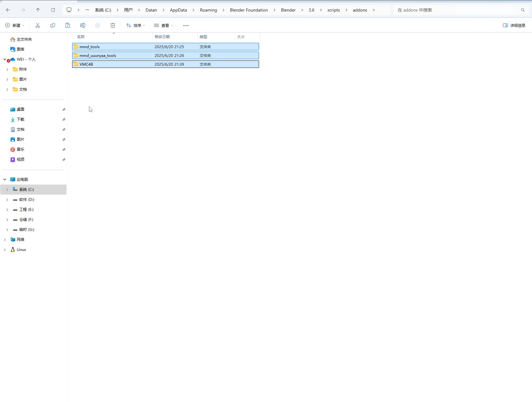Image resolution: width=532 pixels, height=402 pixels.
Task: Refresh the current folder view
Action: pyautogui.click(x=53, y=10)
